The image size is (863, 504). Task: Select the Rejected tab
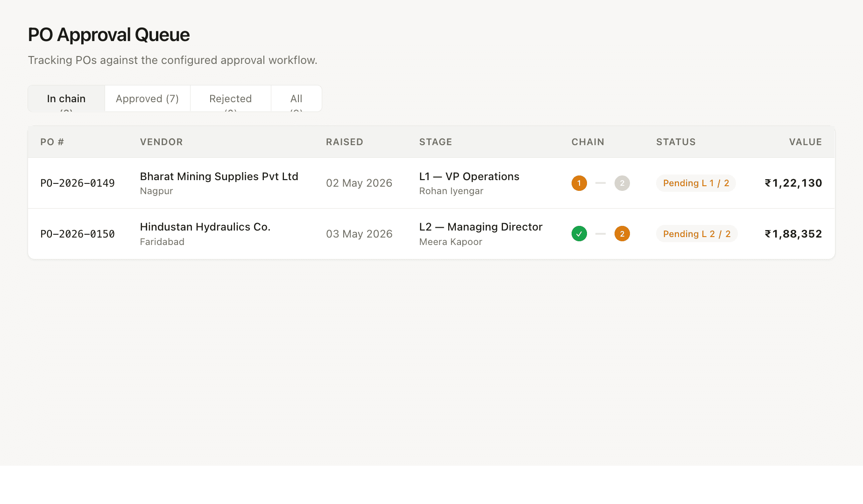coord(231,98)
